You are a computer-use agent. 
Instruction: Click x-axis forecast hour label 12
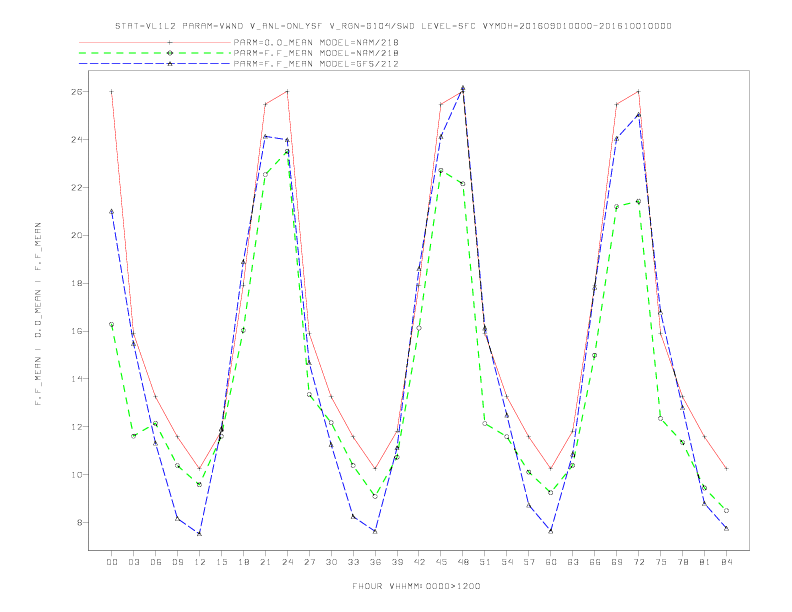(200, 562)
